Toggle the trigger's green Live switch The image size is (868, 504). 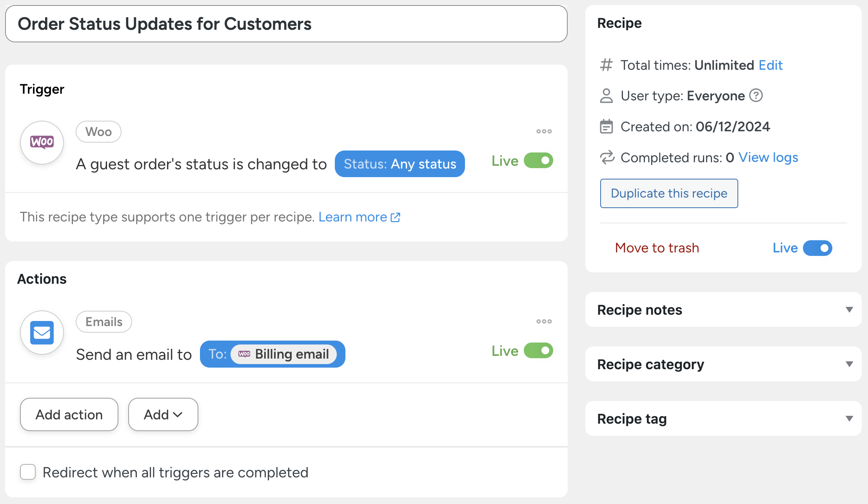pyautogui.click(x=538, y=161)
